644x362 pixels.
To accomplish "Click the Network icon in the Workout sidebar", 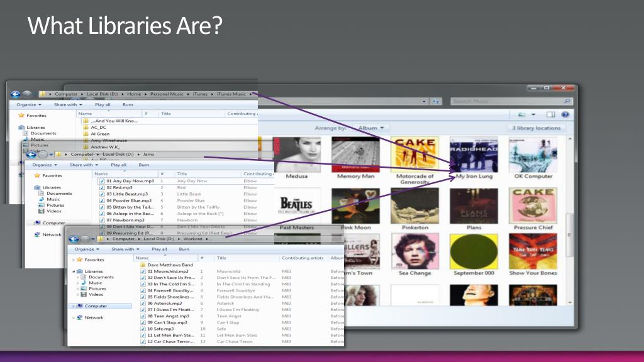I will tap(80, 317).
